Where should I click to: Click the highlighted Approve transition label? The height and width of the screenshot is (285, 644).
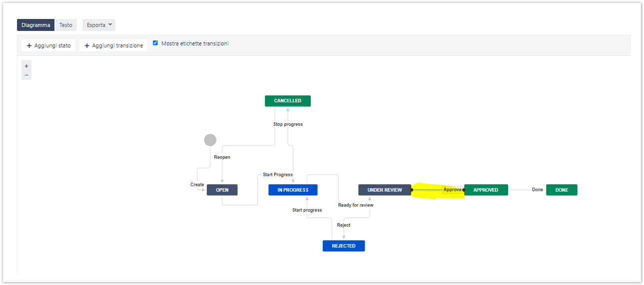[x=452, y=190]
